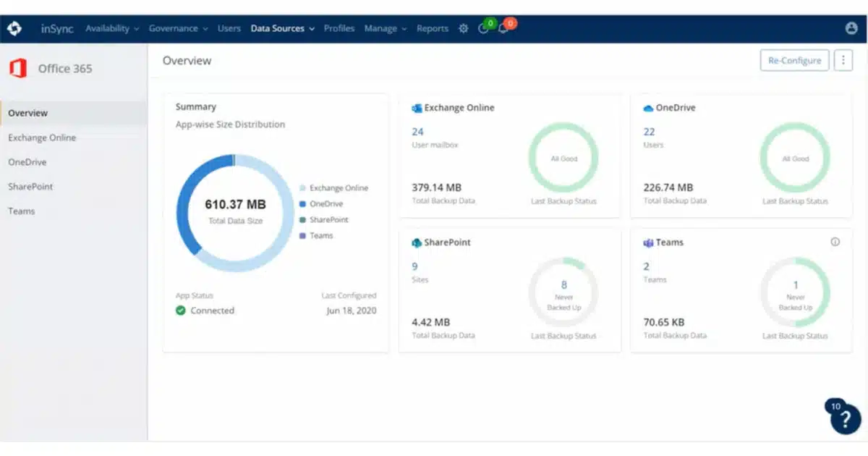
Task: Click the Teams legend color swatch
Action: tap(302, 236)
